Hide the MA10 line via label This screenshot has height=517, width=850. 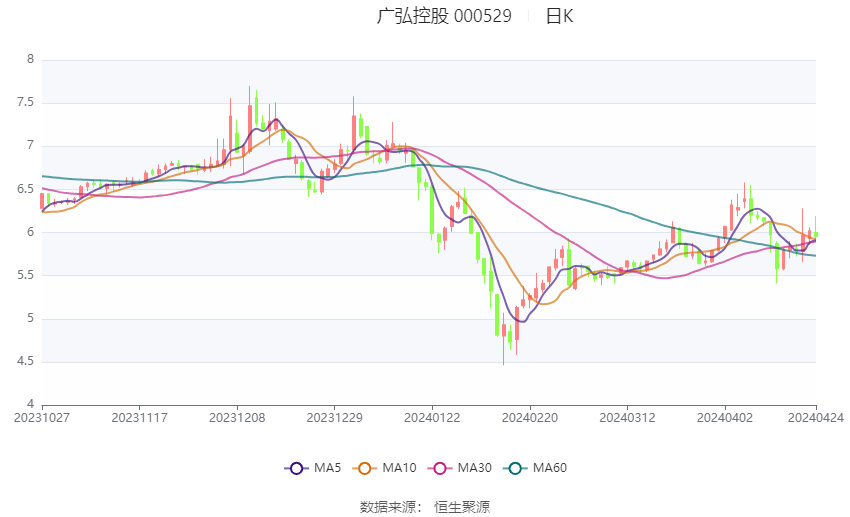pyautogui.click(x=399, y=468)
